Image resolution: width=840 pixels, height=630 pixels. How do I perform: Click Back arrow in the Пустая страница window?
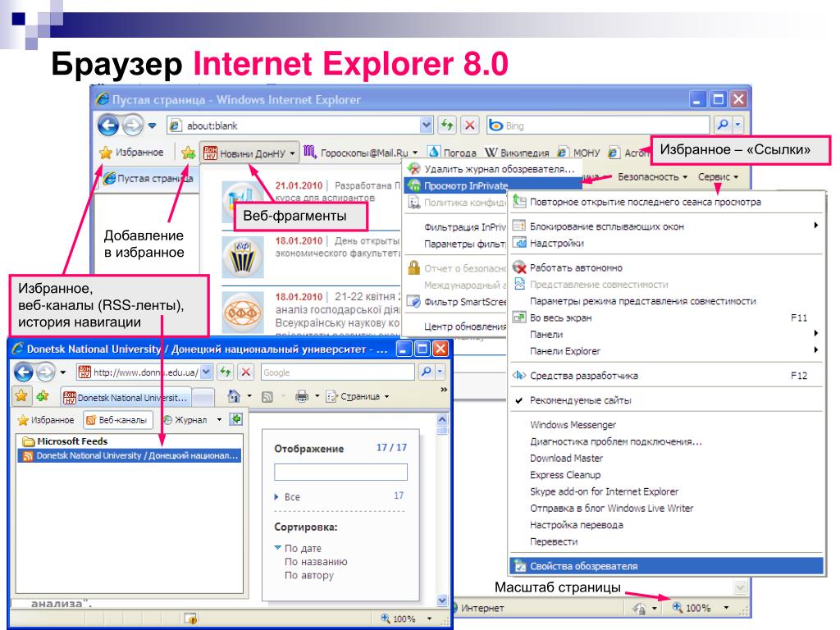[108, 126]
